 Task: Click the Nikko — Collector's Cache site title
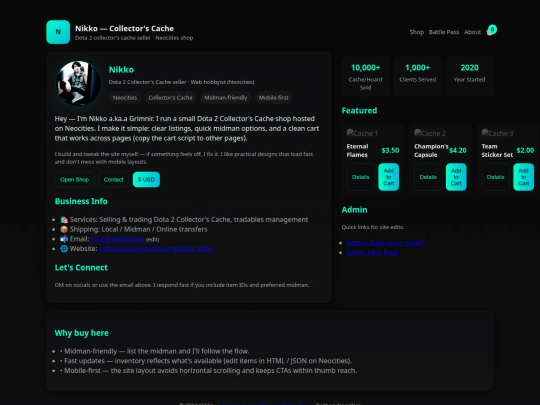tap(124, 29)
